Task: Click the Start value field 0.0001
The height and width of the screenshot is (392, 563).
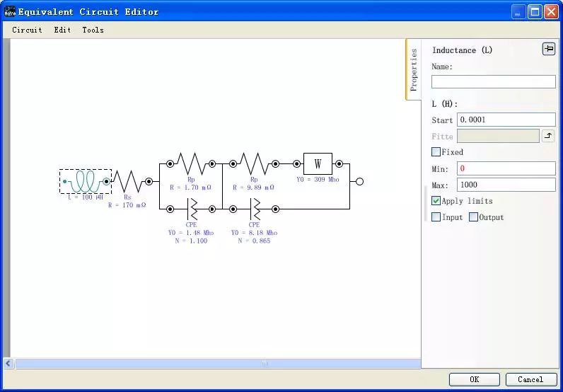Action: tap(506, 120)
